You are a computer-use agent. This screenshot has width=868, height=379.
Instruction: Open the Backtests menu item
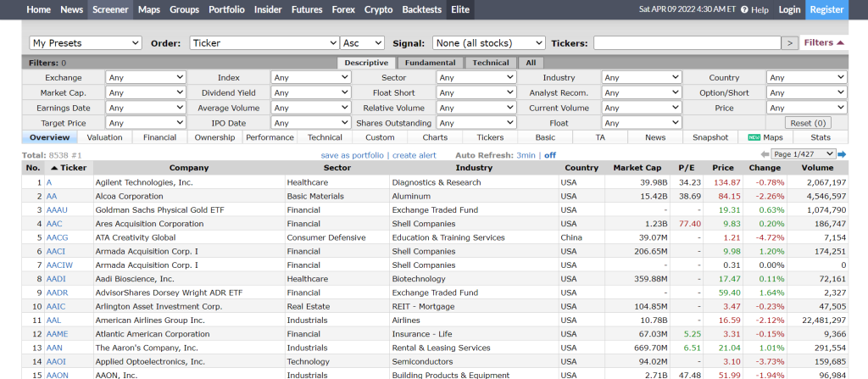click(422, 9)
